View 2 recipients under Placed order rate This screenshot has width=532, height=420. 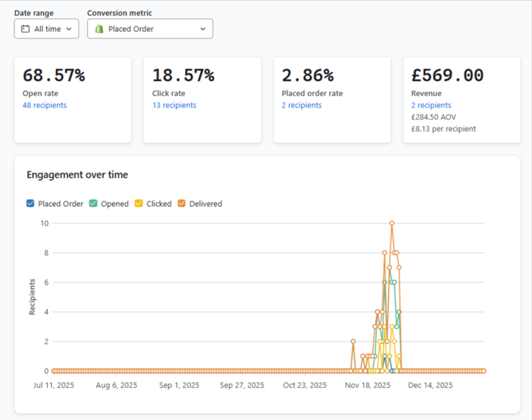[x=301, y=105]
